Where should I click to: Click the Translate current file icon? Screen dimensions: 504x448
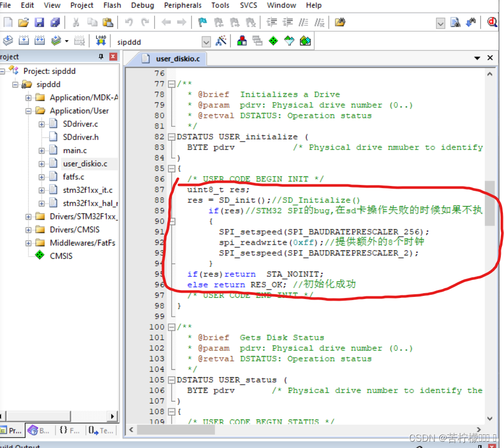coord(8,41)
